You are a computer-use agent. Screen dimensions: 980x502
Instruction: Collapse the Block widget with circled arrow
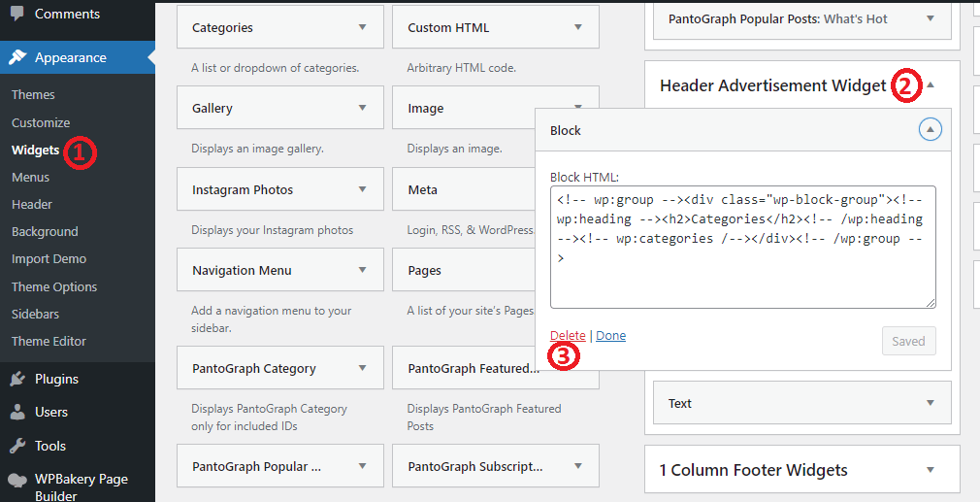coord(930,130)
